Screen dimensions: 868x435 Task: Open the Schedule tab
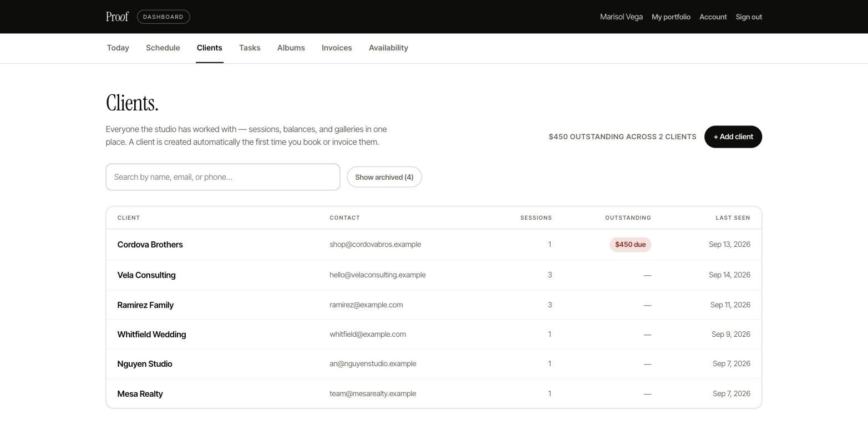163,48
